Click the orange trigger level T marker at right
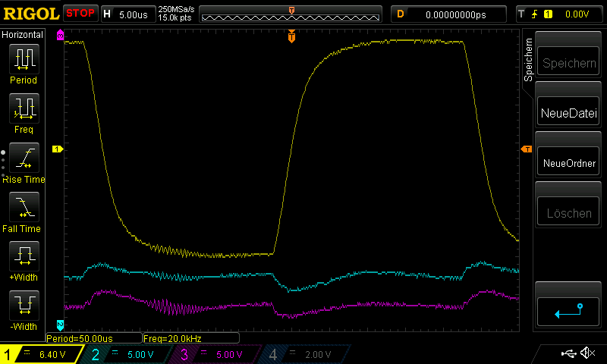 pos(527,149)
